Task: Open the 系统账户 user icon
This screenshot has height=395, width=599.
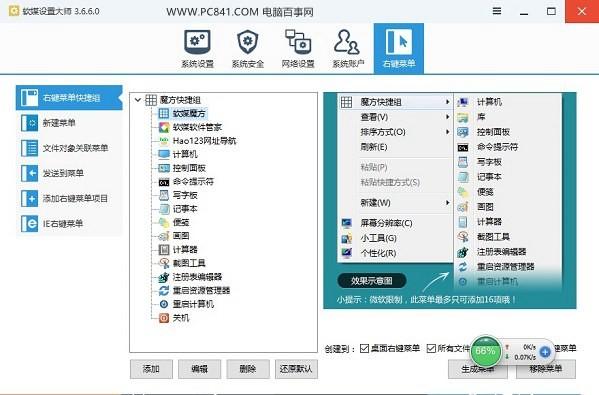Action: tap(348, 48)
